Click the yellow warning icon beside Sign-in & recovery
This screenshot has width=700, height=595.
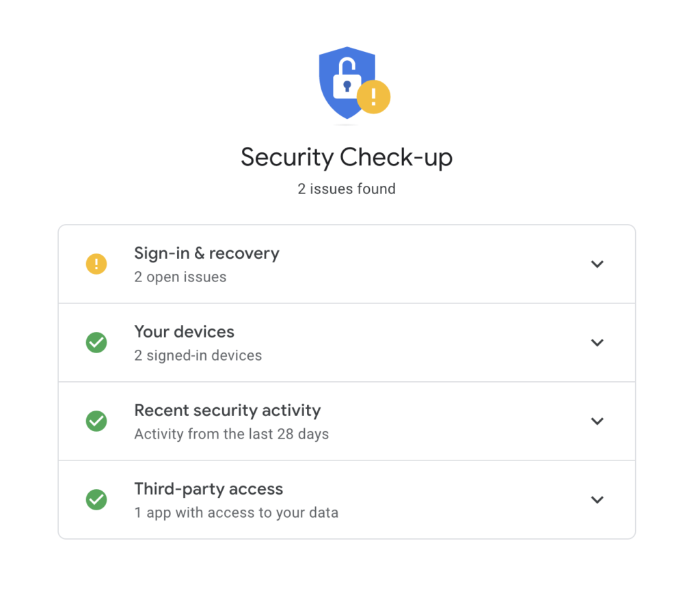pyautogui.click(x=96, y=264)
